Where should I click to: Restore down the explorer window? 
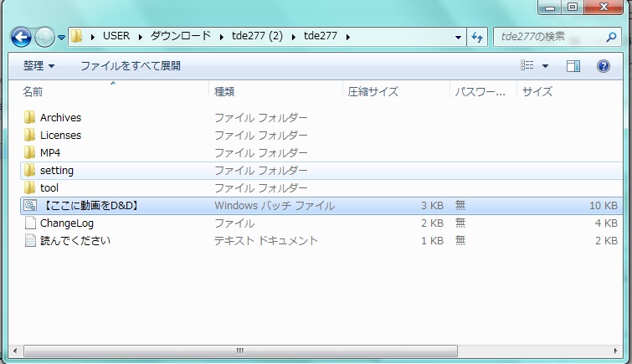[573, 7]
